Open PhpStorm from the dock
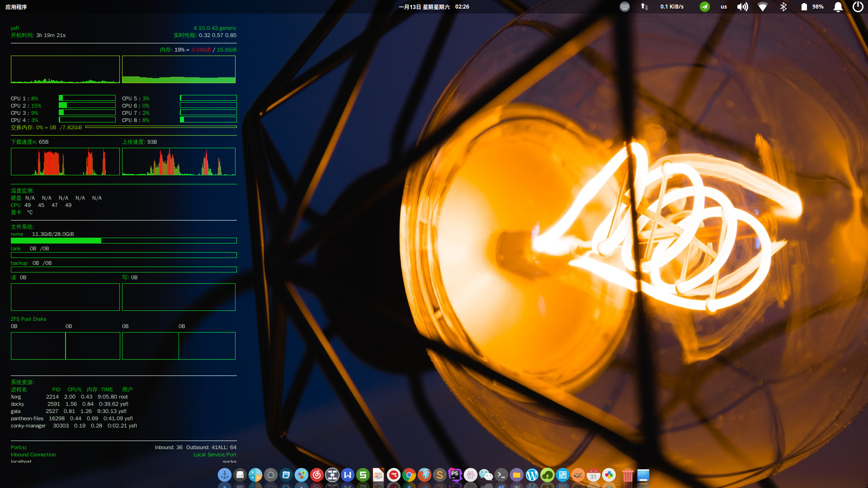The image size is (868, 488). tap(455, 475)
